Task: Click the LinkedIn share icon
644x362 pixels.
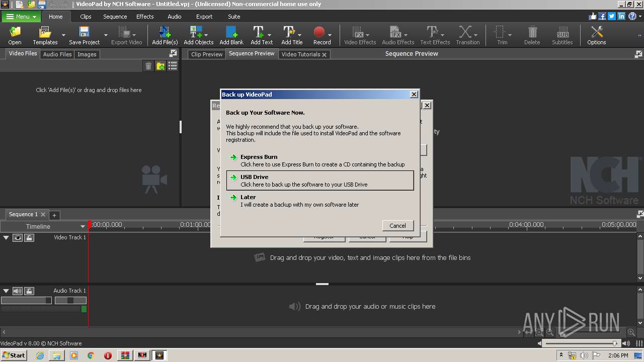Action: (621, 16)
